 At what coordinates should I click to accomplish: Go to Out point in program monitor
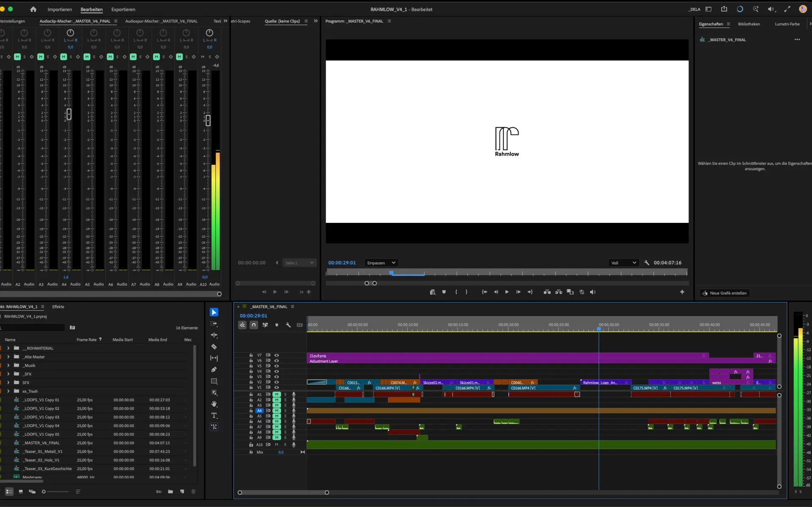coord(530,292)
